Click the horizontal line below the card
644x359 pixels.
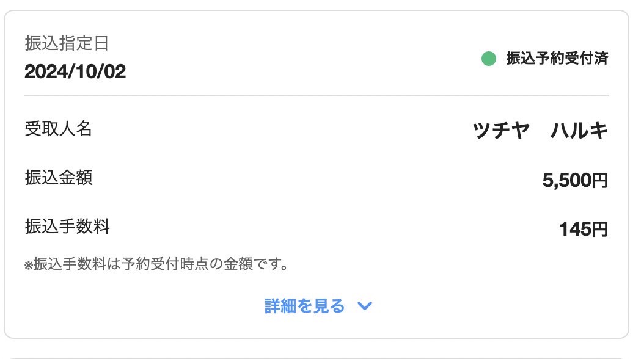tap(317, 358)
